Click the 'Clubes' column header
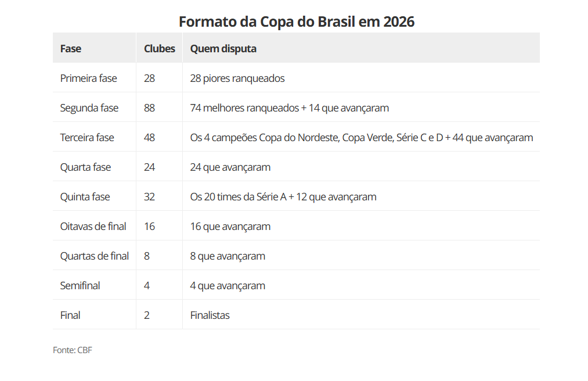588x381 pixels. pyautogui.click(x=159, y=49)
